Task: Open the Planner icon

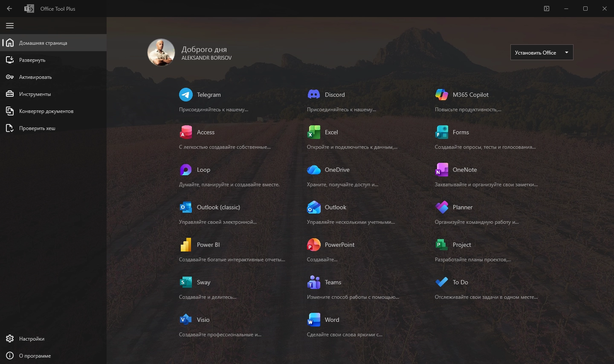Action: point(442,207)
